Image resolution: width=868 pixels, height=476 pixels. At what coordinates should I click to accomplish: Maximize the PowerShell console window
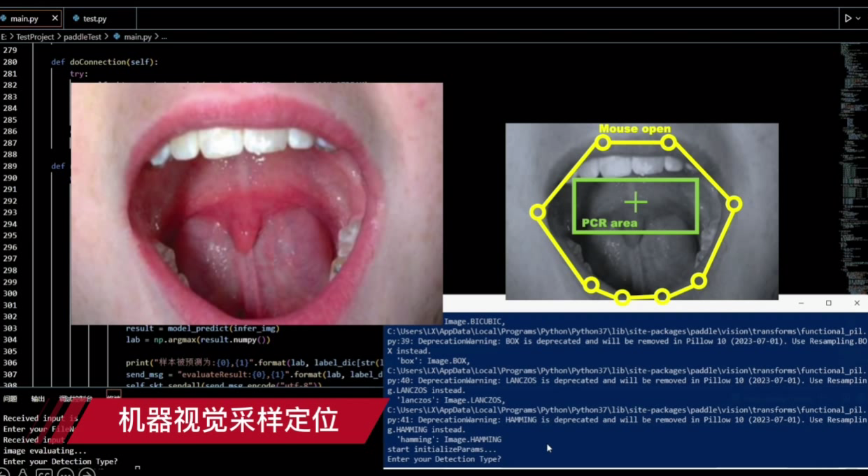coord(829,303)
